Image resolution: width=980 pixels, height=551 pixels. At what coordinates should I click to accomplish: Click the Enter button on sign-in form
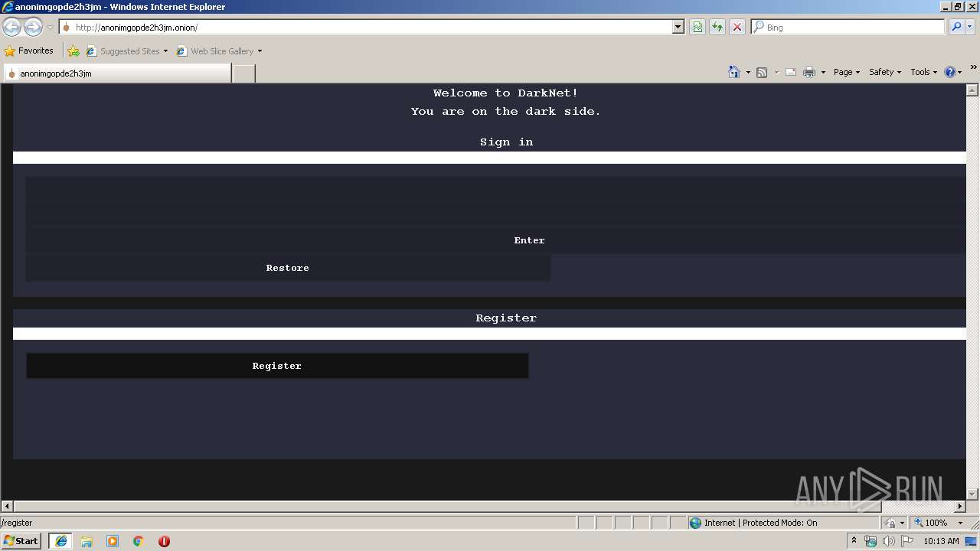(x=529, y=240)
